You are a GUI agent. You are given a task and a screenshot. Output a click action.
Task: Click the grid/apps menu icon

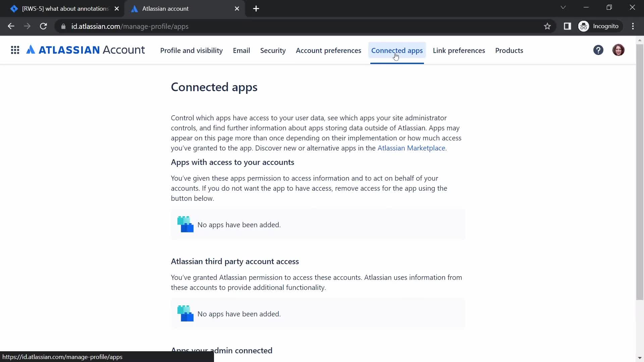(x=15, y=50)
